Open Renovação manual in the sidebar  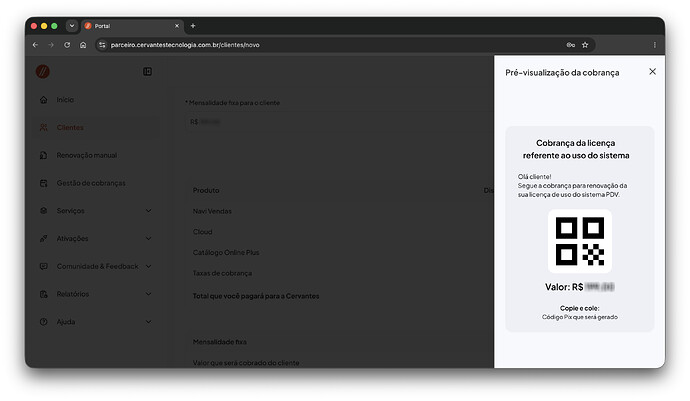click(95, 155)
